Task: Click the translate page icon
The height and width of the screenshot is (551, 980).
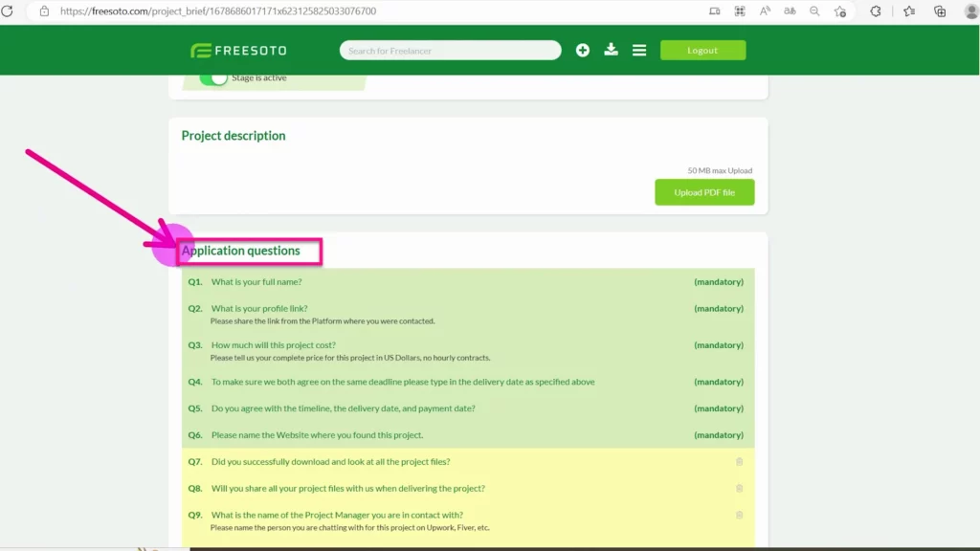Action: tap(790, 11)
